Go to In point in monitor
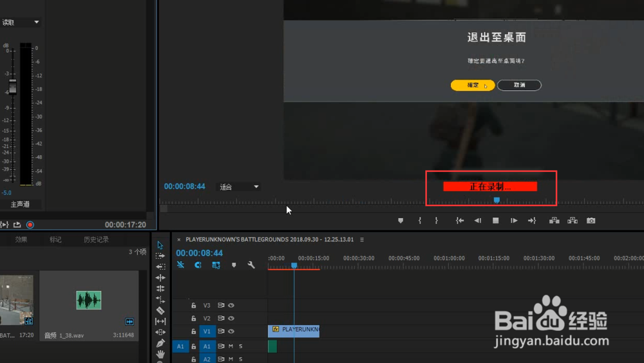 tap(460, 221)
